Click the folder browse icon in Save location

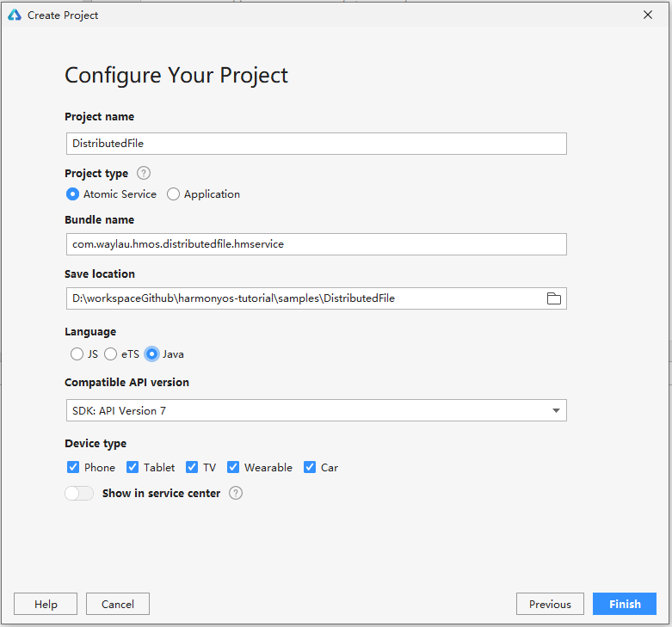pos(553,298)
